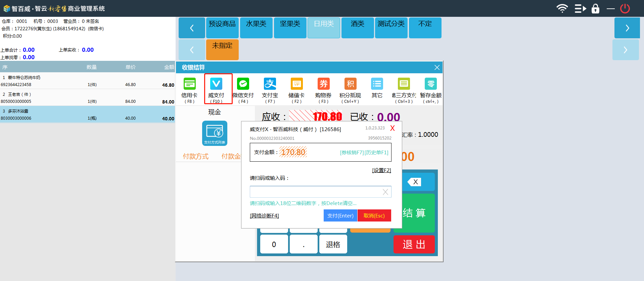Select the 多芬沐浴露 item row
644x281 pixels.
[x=87, y=114]
